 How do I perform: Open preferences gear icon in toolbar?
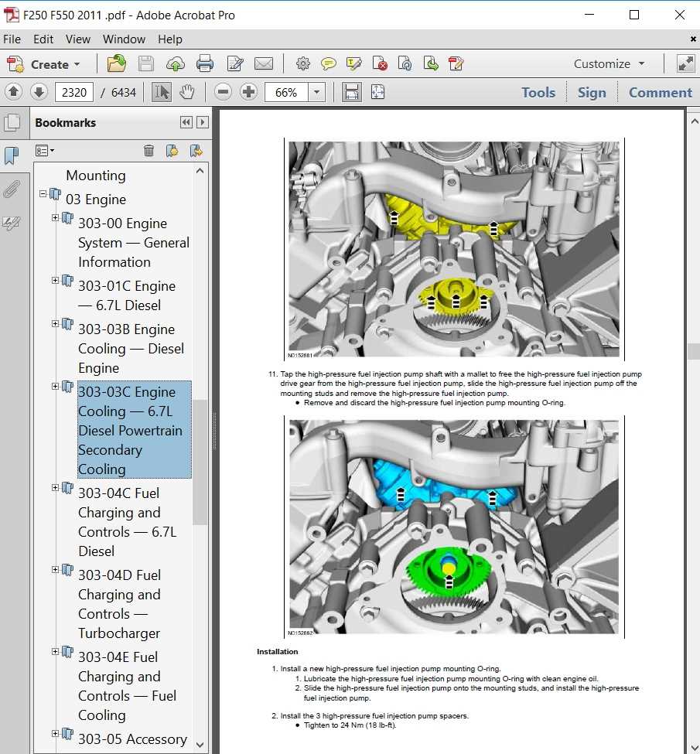click(x=302, y=63)
